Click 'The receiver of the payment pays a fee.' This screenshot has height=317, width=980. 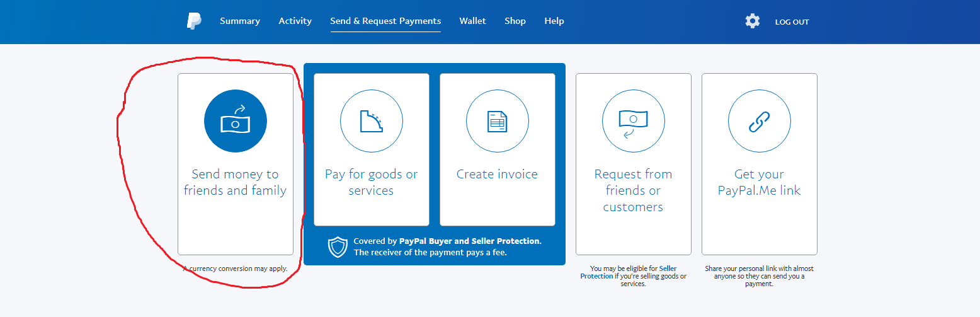[x=430, y=253]
